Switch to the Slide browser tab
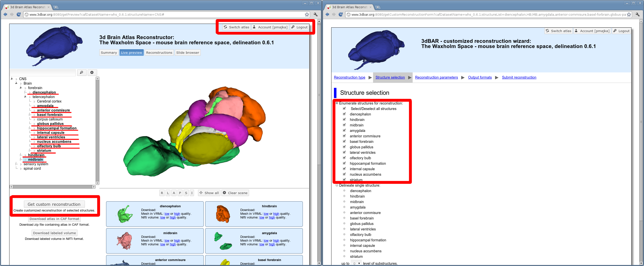This screenshot has width=644, height=266. pos(188,53)
